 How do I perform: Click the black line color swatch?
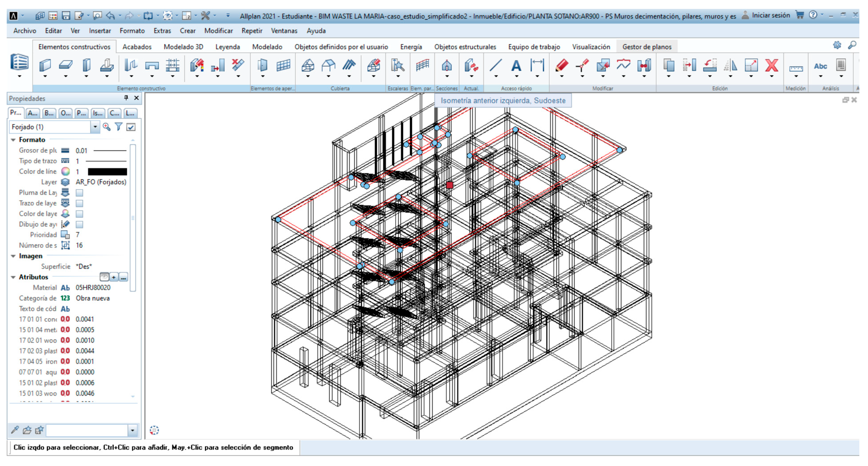coord(107,172)
